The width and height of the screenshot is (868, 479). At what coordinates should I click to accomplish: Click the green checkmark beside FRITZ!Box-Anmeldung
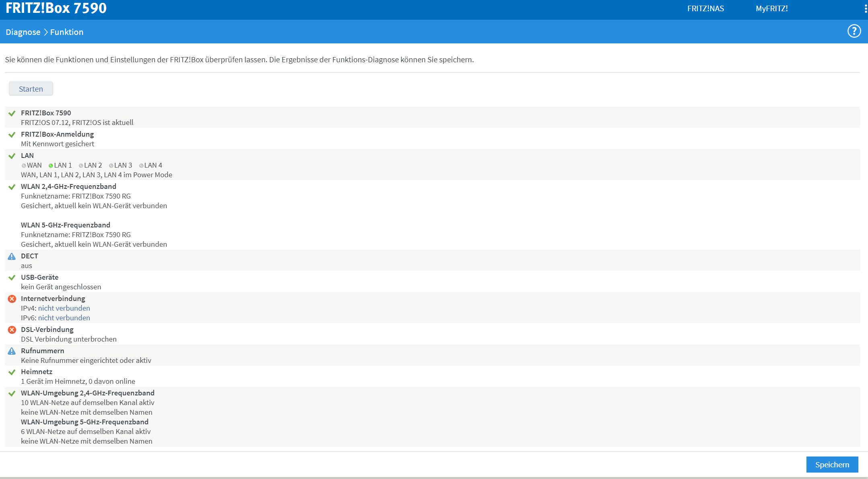[12, 135]
